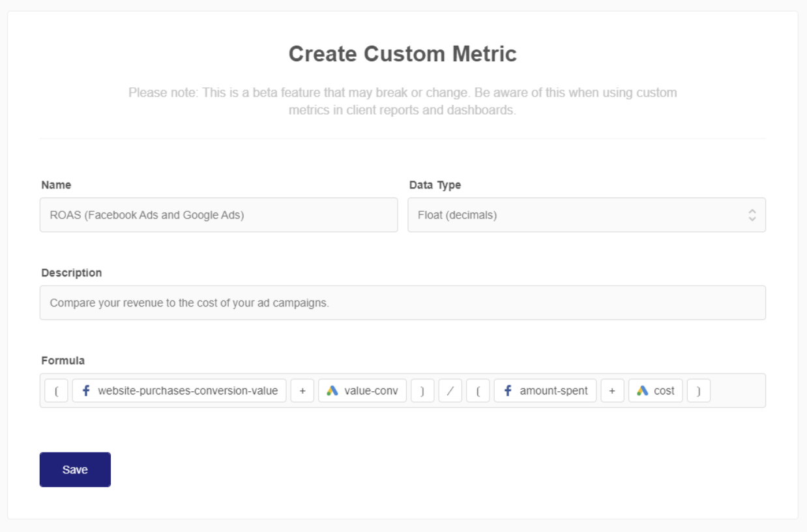Click the Description text field
This screenshot has width=807, height=532.
pos(403,301)
